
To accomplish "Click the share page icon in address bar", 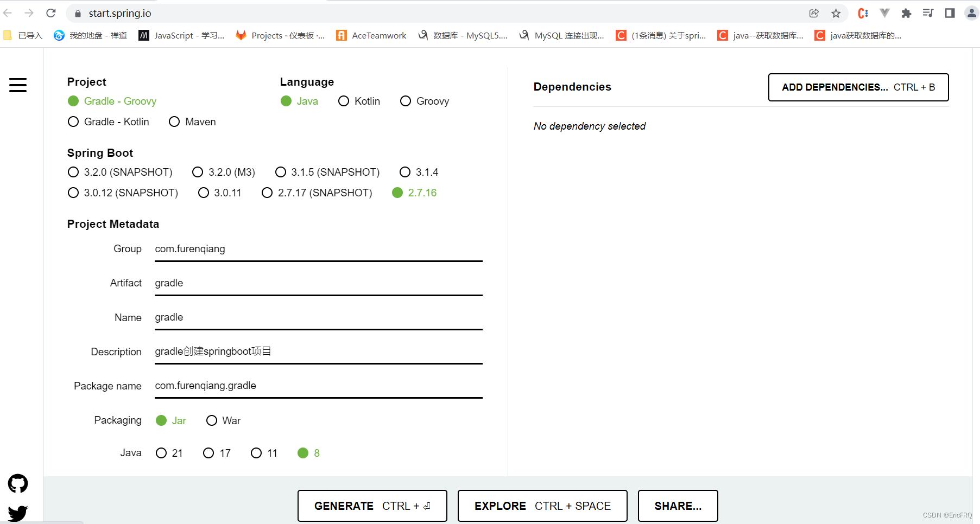I will pyautogui.click(x=814, y=13).
